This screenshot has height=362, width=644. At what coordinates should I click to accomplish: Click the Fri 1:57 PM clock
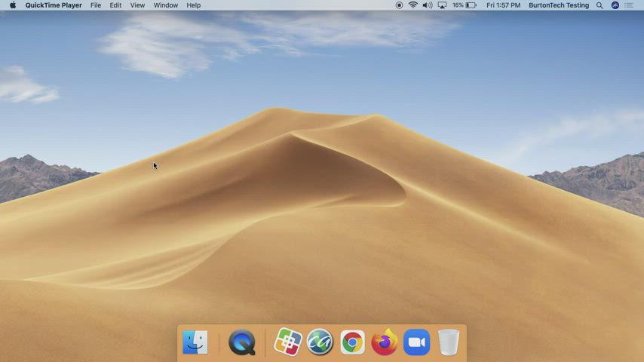click(x=503, y=5)
